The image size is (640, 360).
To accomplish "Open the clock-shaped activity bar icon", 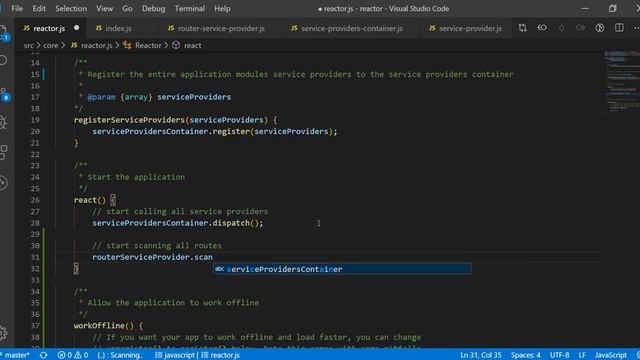I will (x=3, y=182).
